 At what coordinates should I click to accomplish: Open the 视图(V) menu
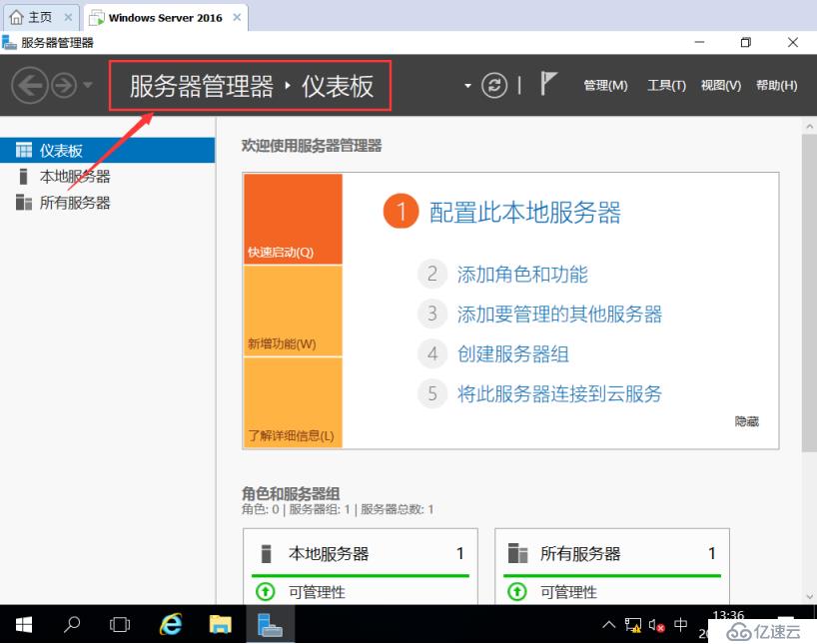pyautogui.click(x=720, y=85)
